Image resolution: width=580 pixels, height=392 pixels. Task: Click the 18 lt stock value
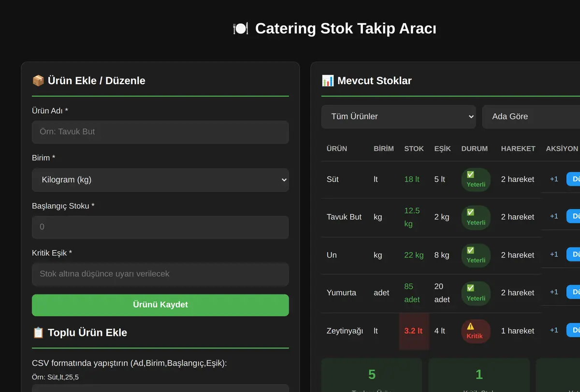tap(412, 179)
